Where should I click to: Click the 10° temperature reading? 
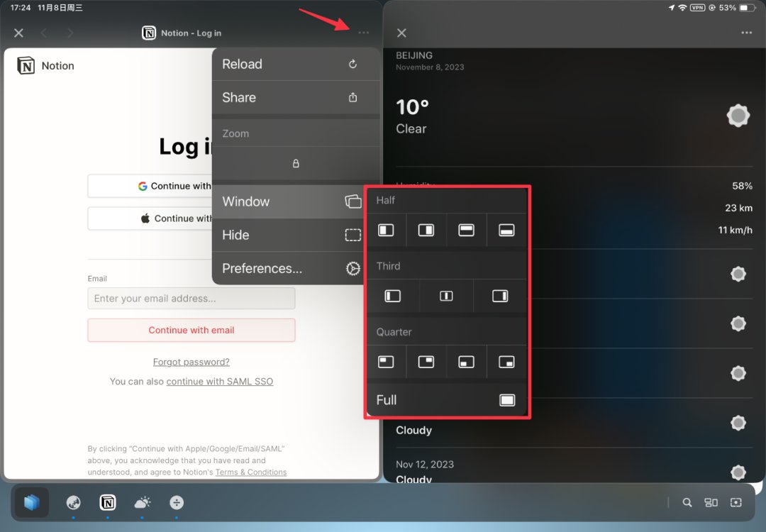[x=412, y=107]
